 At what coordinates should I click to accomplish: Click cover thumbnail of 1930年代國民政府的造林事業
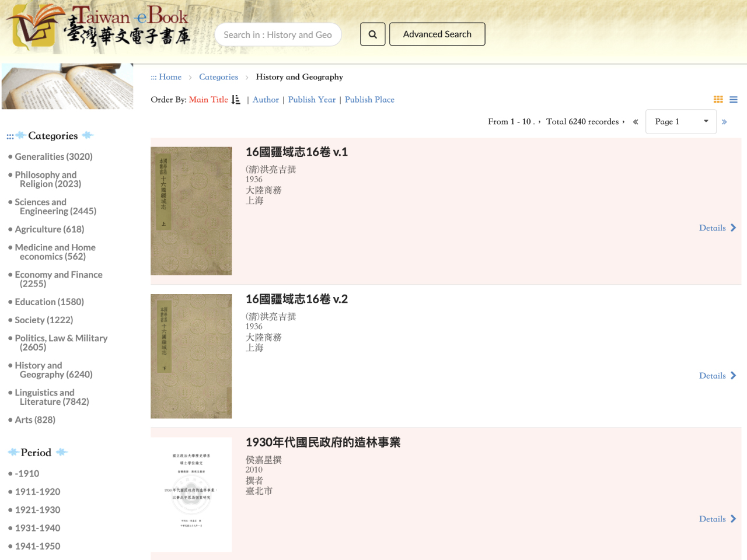(191, 495)
